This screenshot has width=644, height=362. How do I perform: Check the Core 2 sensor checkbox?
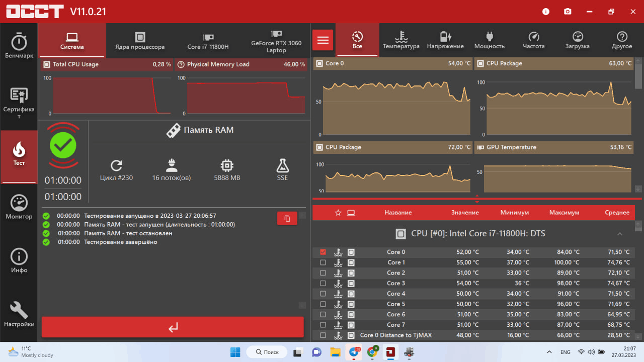point(323,273)
